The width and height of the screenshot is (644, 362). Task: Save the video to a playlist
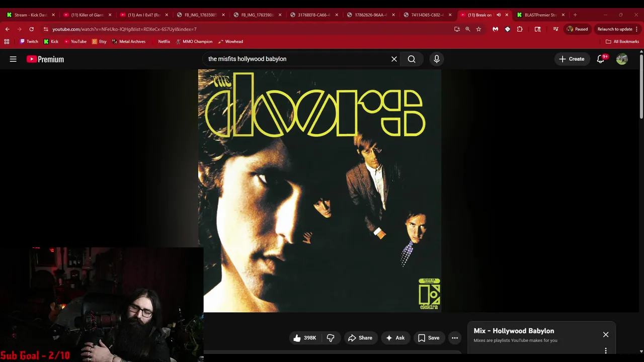(x=429, y=338)
